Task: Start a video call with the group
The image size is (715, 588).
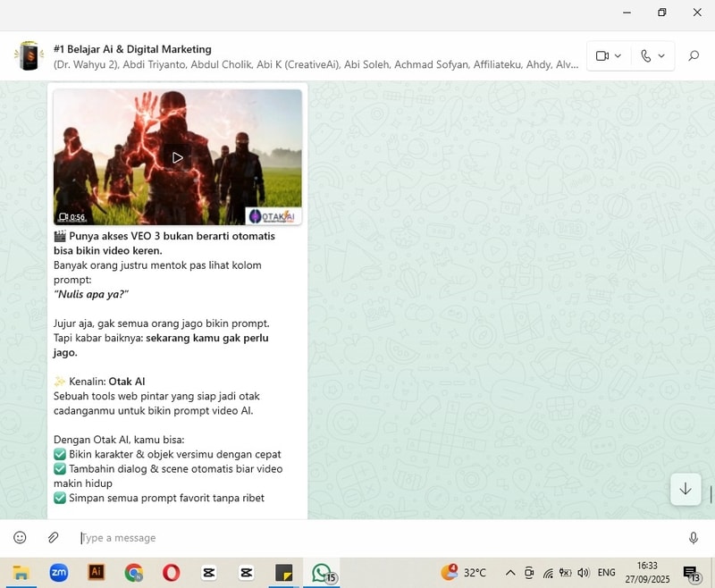Action: tap(602, 55)
